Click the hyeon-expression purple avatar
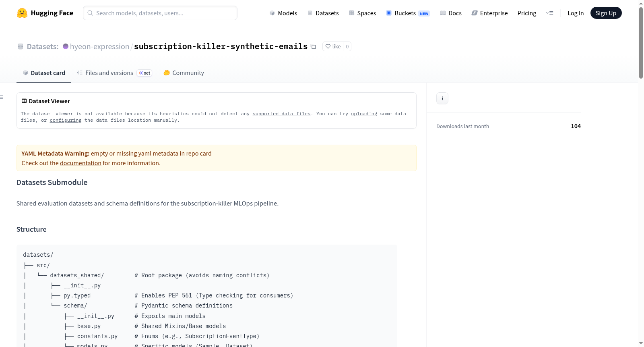The image size is (644, 347). (66, 46)
